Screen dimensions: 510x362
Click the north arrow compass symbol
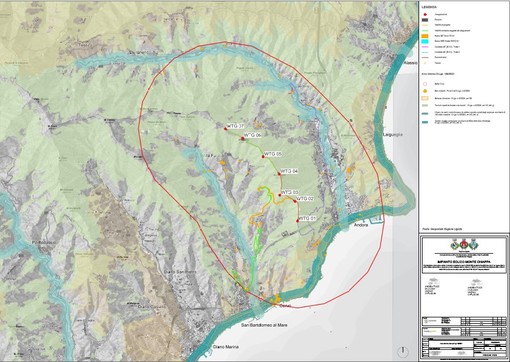[x=403, y=351]
